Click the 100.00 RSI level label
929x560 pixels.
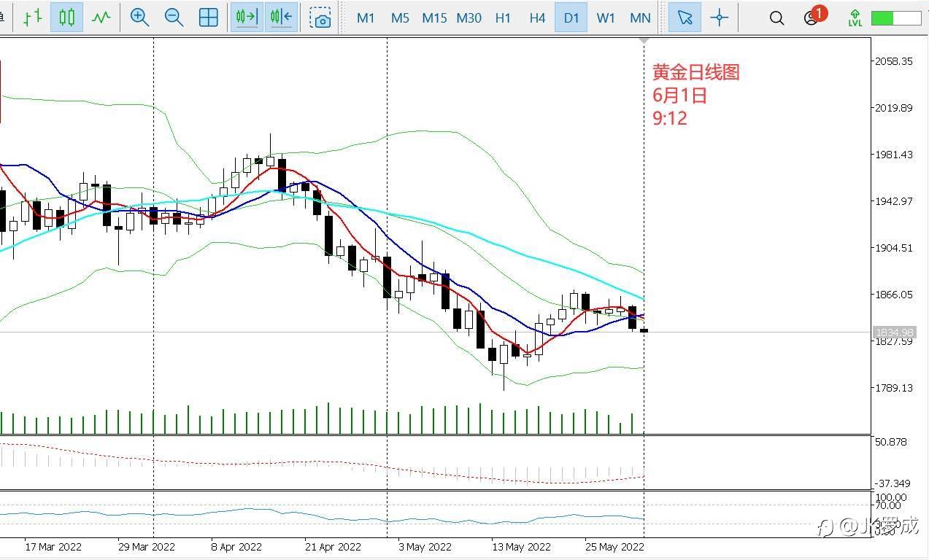pos(890,497)
